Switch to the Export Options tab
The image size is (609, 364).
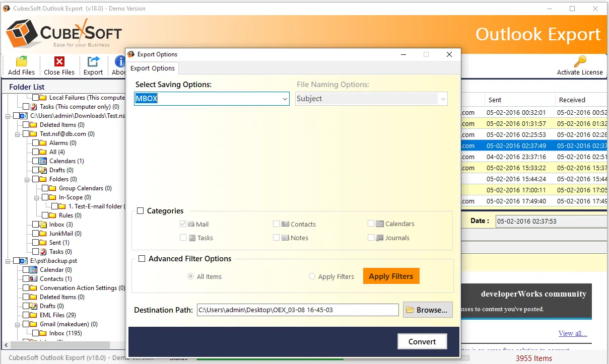[x=152, y=68]
